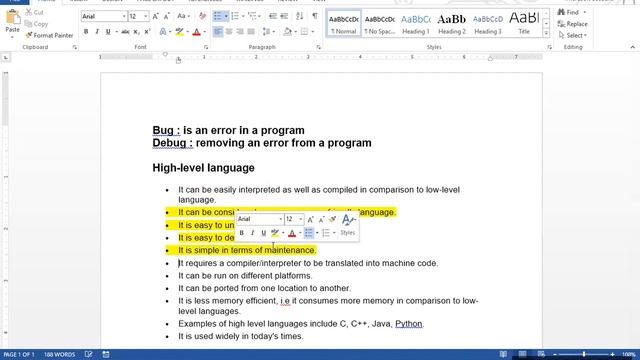
Task: Apply paragraph Shading fill
Action: tap(288, 31)
